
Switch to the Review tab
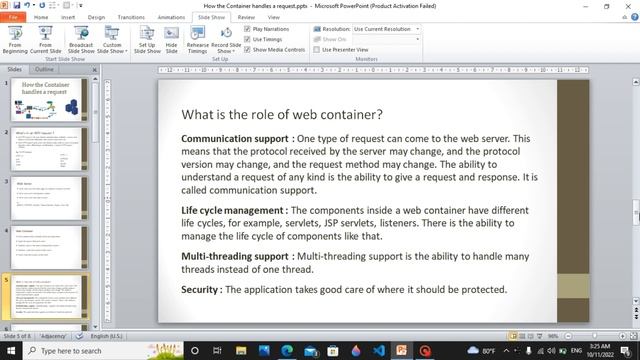click(246, 17)
